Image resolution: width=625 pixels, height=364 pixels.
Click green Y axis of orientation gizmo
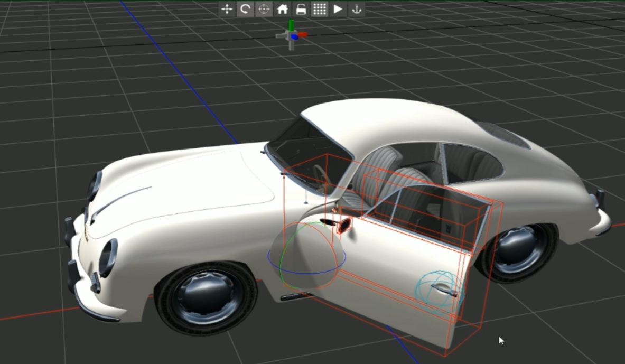tap(292, 25)
